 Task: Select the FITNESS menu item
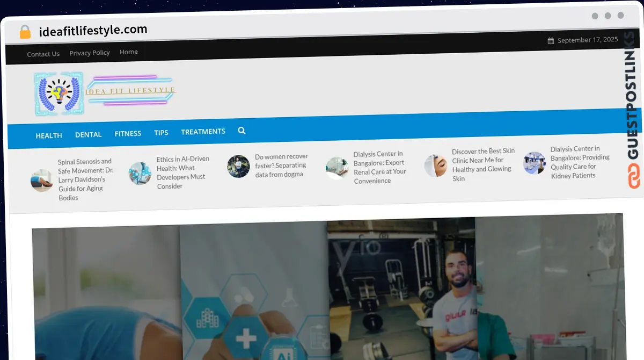pyautogui.click(x=128, y=133)
